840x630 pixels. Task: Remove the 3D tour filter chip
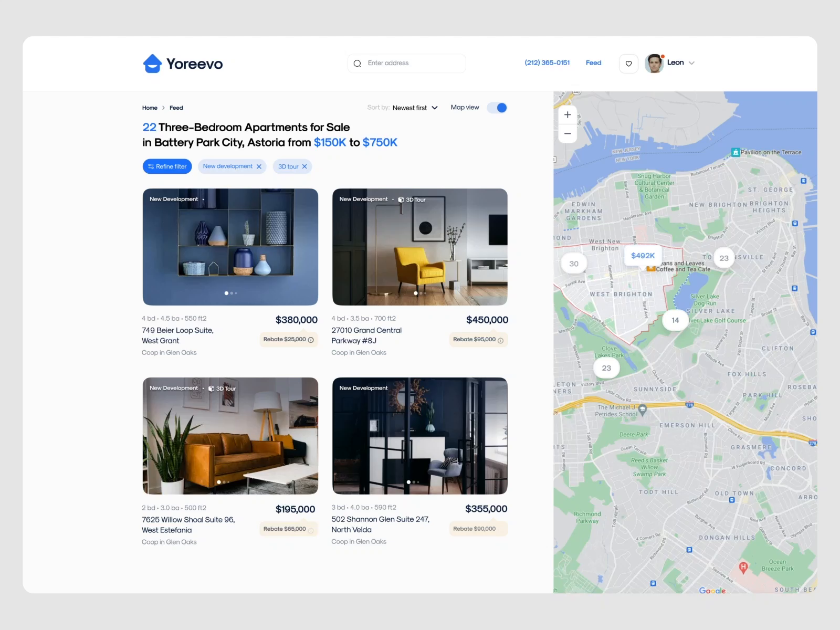(304, 166)
